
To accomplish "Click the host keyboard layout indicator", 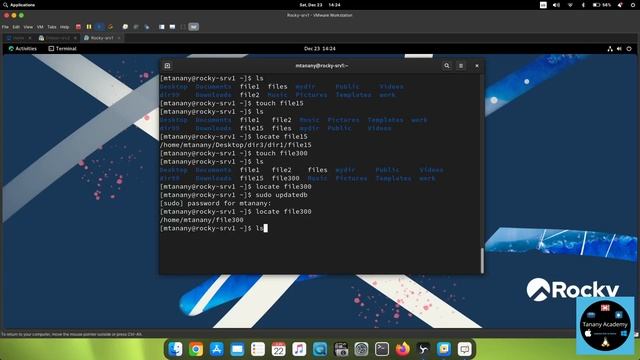I will [x=543, y=5].
